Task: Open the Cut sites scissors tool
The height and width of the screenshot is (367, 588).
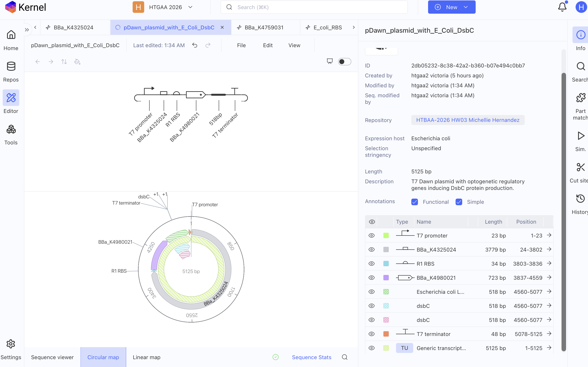Action: 581,168
